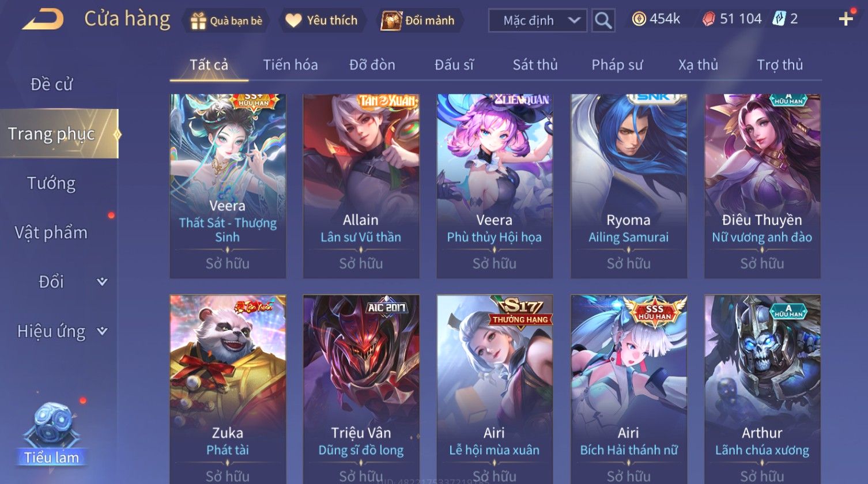Screen dimensions: 868x484
Task: Tap the gold coin balance icon
Action: pos(639,19)
